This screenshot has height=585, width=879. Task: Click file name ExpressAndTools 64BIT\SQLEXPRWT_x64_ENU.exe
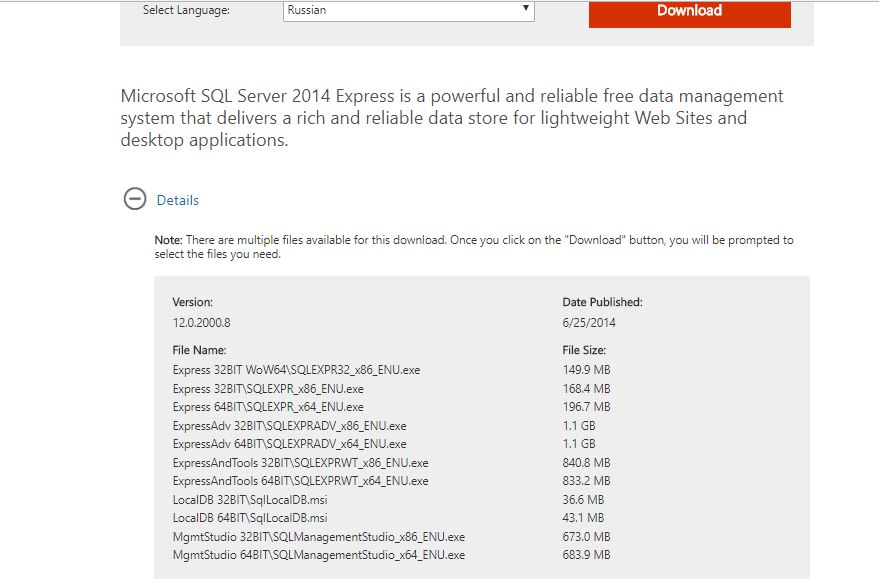coord(300,481)
